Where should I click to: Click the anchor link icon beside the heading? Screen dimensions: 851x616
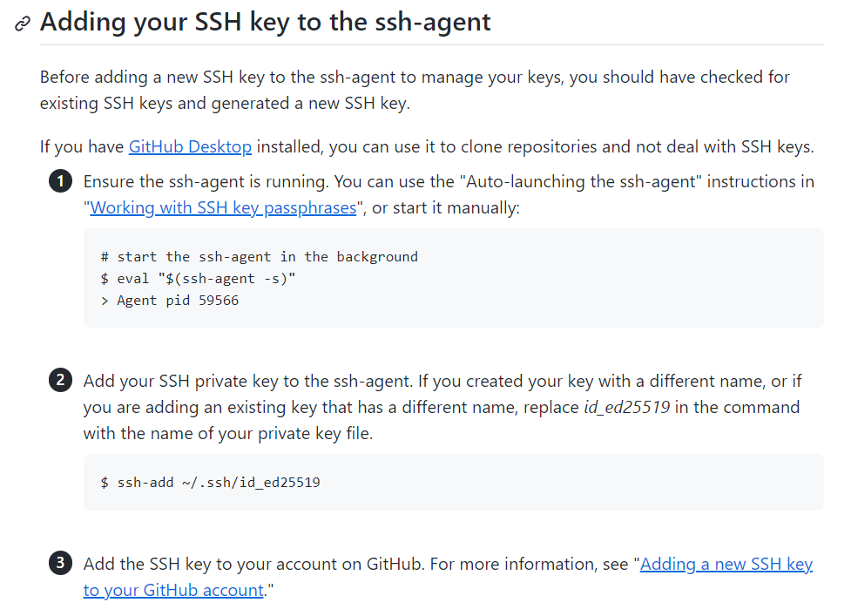[23, 24]
